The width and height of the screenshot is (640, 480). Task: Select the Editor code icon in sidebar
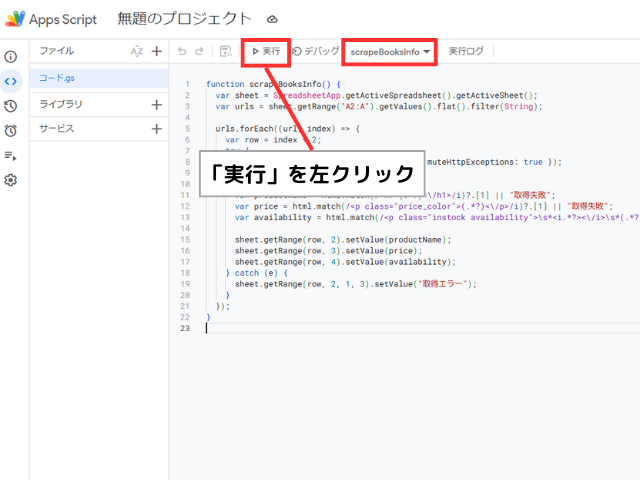(11, 81)
